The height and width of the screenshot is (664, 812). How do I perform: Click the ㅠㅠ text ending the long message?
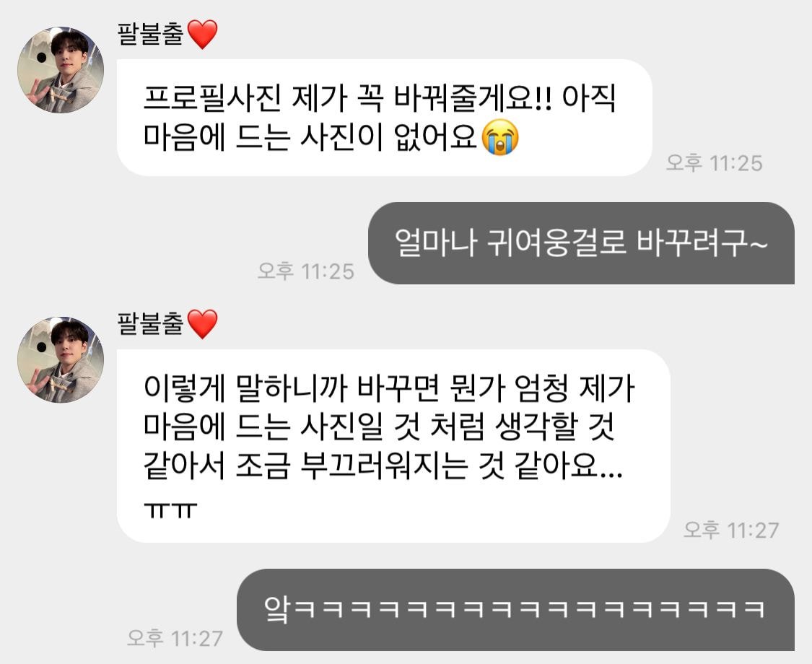pos(170,510)
